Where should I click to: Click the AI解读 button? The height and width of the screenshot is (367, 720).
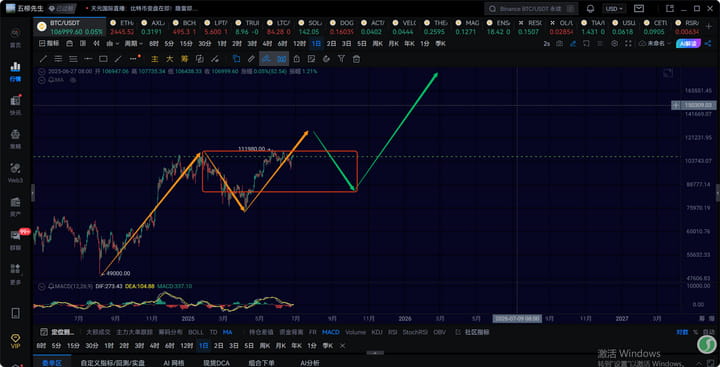point(687,44)
